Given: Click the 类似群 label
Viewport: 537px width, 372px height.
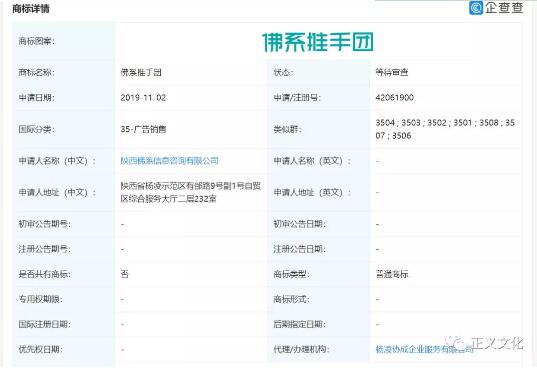Looking at the screenshot, I should tap(287, 129).
